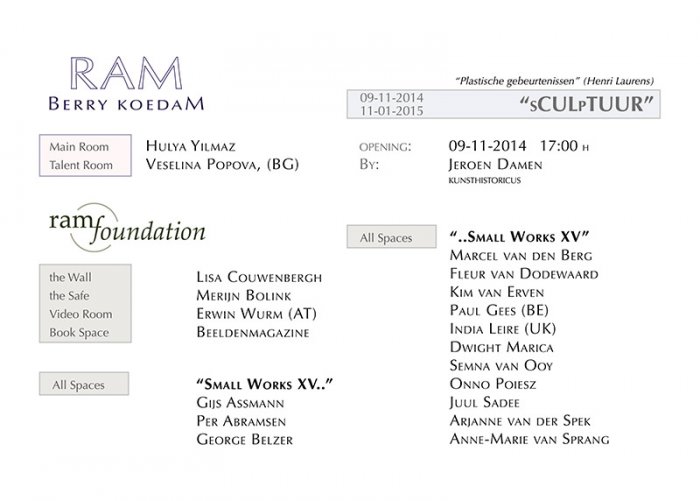Click artist name Hulya Yilmaz
Screen dimensions: 700x501
(x=191, y=146)
